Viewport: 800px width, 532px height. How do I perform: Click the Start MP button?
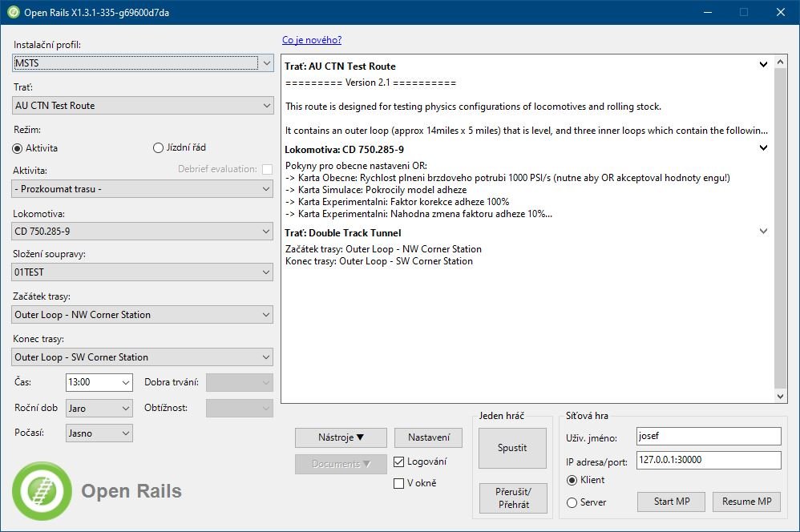point(671,502)
